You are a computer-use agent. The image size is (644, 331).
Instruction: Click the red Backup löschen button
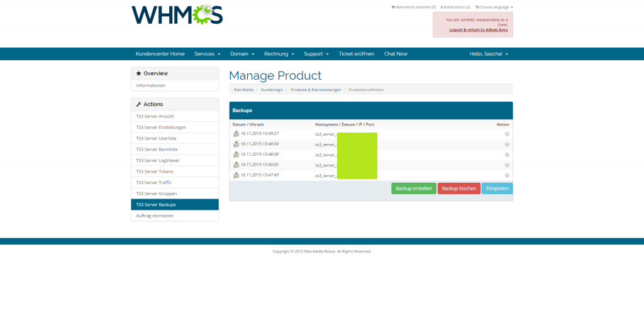coord(458,188)
